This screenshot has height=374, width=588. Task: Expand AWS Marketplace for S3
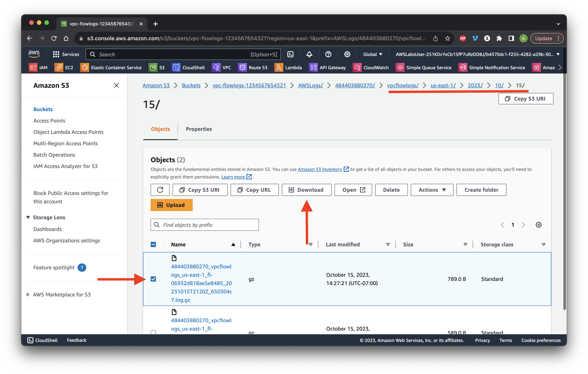click(x=28, y=294)
